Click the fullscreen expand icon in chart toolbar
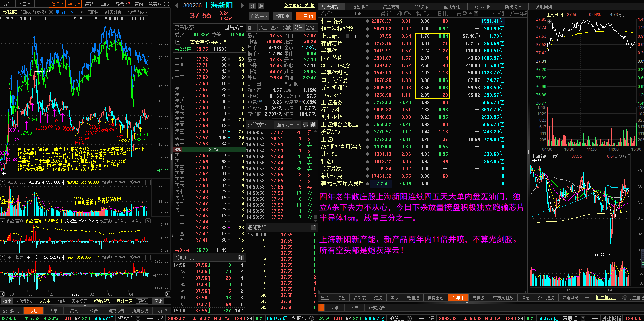Image resolution: width=644 pixels, height=321 pixels. pos(167,4)
